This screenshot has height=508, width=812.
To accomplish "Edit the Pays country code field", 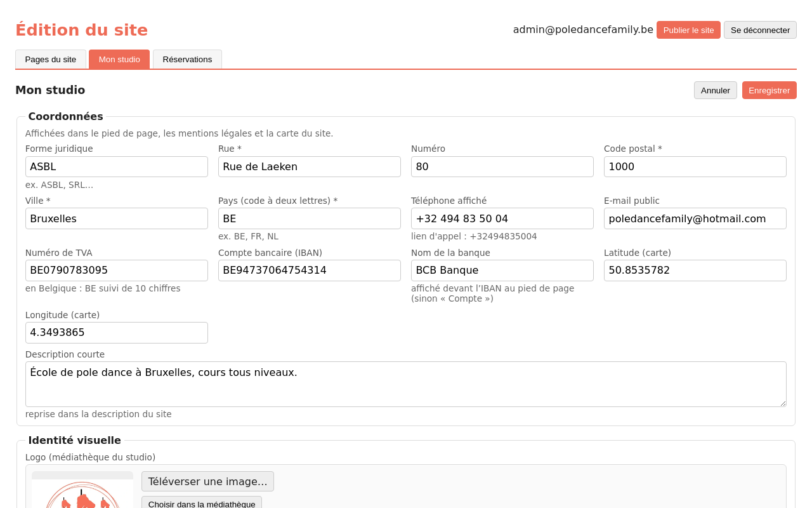I will coord(310,218).
